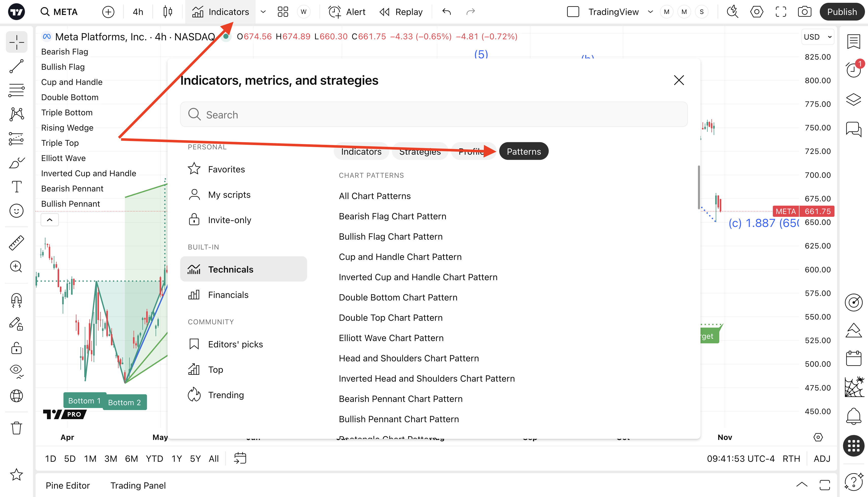868x497 pixels.
Task: Activate the ruler Measure tool
Action: [16, 243]
